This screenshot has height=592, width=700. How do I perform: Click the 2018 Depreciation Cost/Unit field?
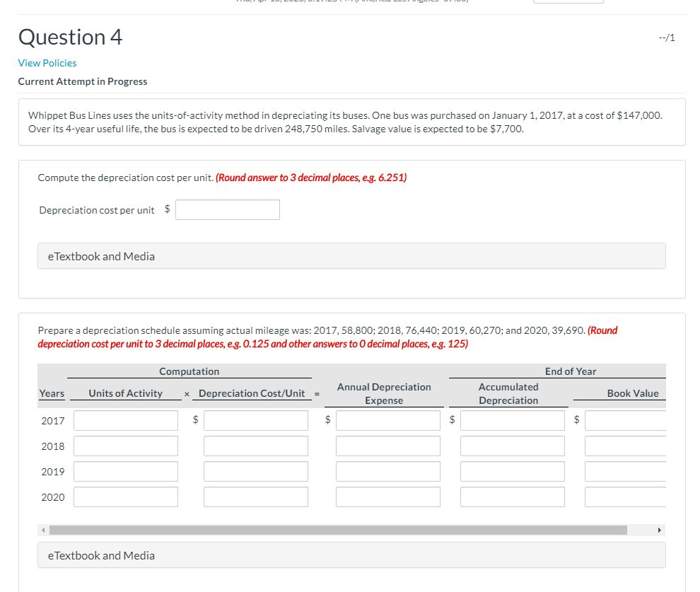pyautogui.click(x=255, y=446)
